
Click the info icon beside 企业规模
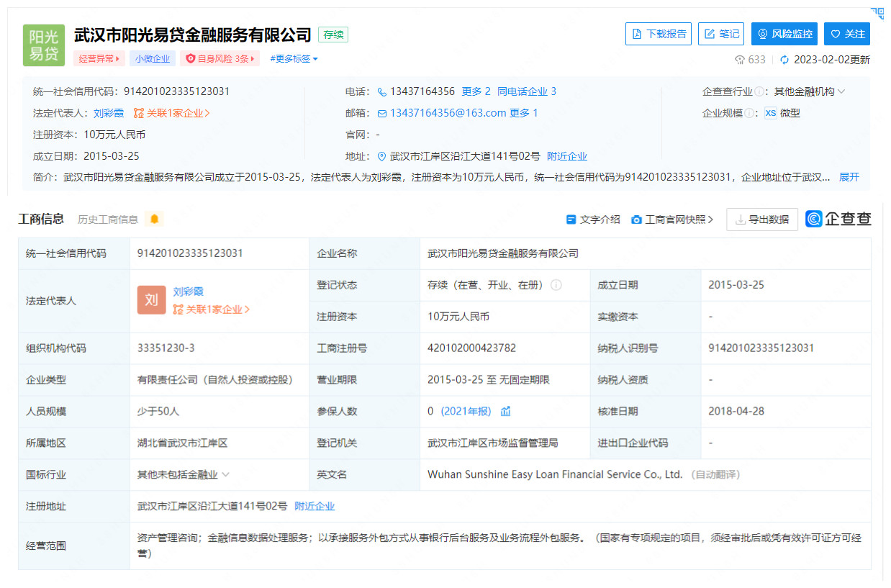click(x=749, y=114)
